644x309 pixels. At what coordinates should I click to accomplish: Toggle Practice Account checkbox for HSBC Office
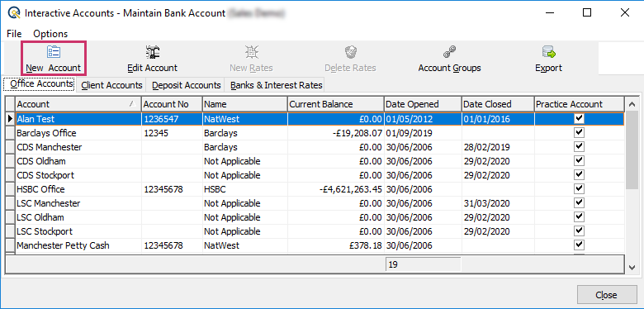click(x=579, y=188)
